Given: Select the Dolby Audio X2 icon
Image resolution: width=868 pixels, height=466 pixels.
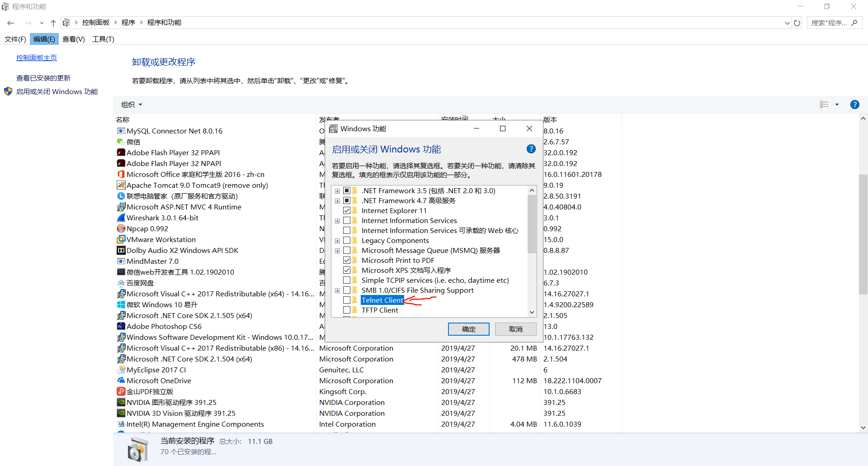Looking at the screenshot, I should click(121, 251).
